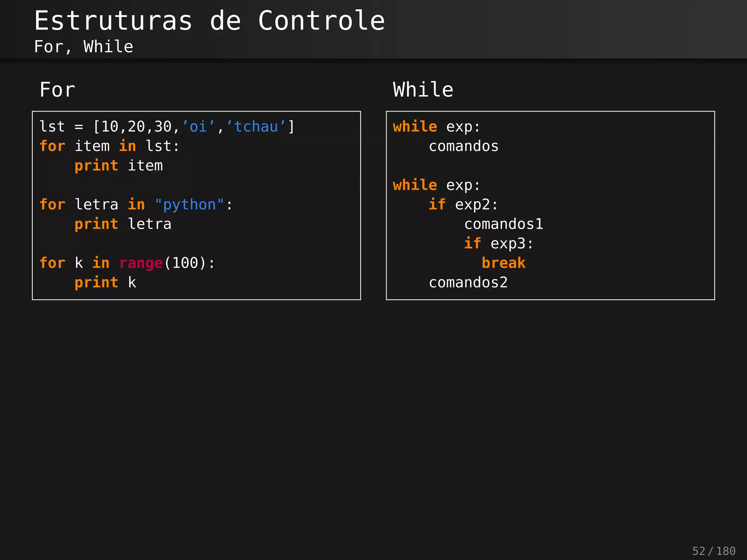Click the line 'if exp2:'
Screen dimensions: 747x560
[463, 205]
